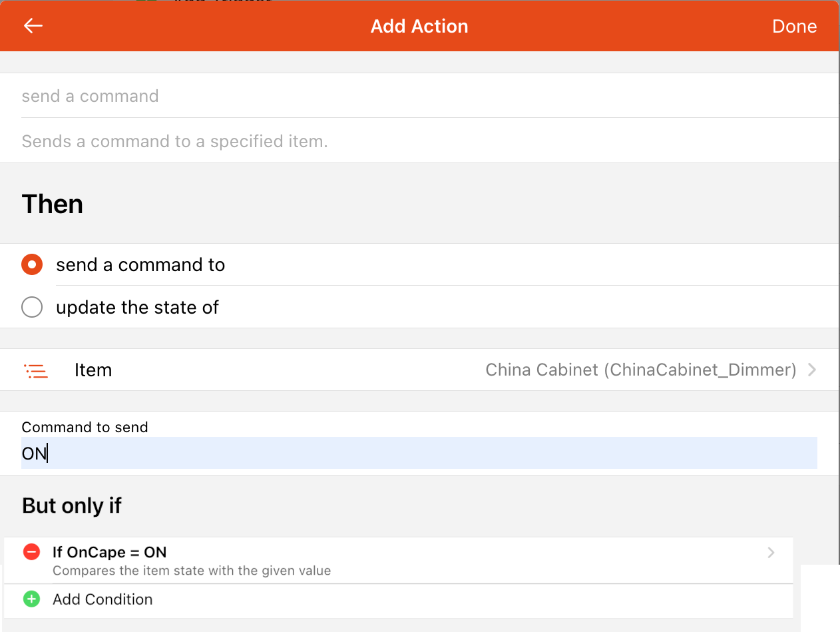Tap Done to save the action
This screenshot has height=632, width=840.
(x=794, y=27)
